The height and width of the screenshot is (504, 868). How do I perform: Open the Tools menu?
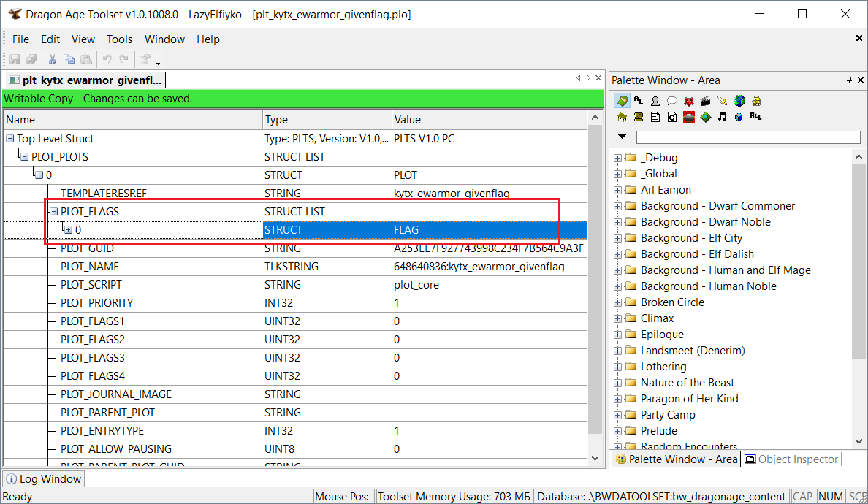[119, 39]
